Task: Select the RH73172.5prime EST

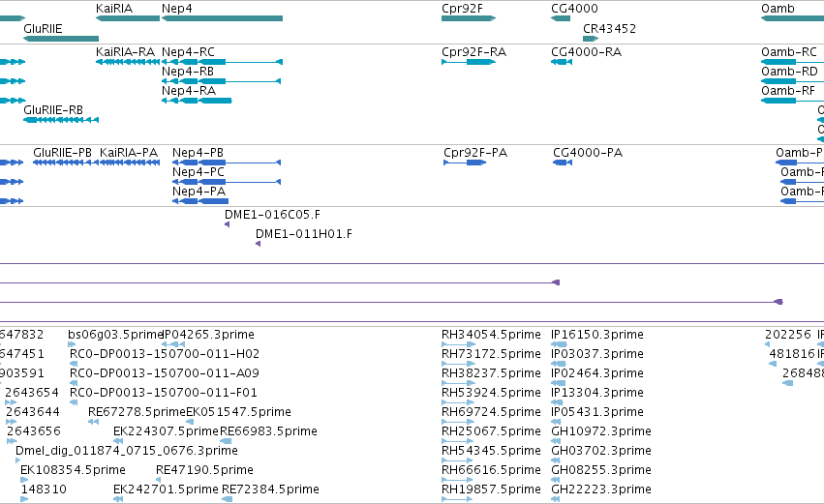Action: pyautogui.click(x=458, y=364)
